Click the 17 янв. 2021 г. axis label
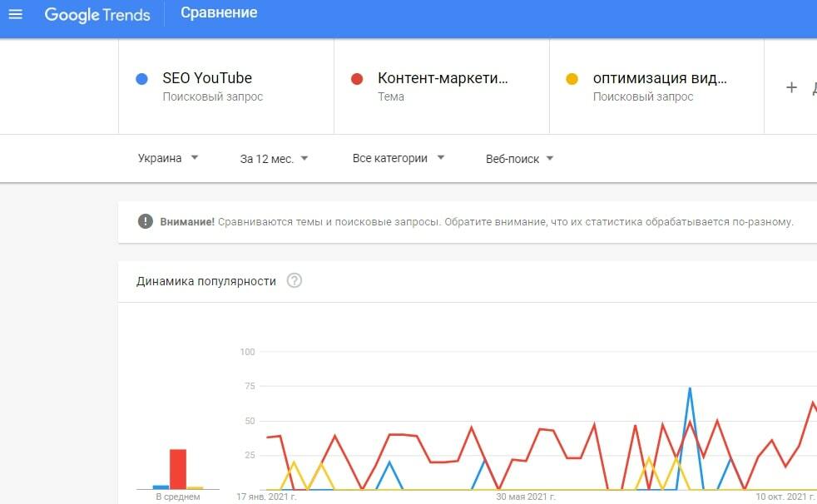 pos(266,497)
